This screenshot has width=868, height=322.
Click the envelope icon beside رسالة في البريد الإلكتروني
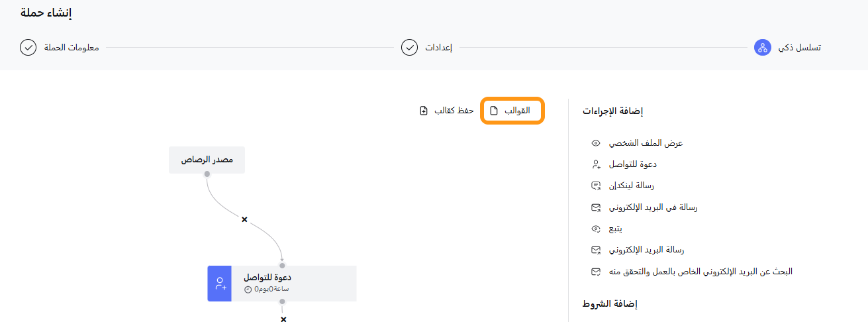(596, 207)
